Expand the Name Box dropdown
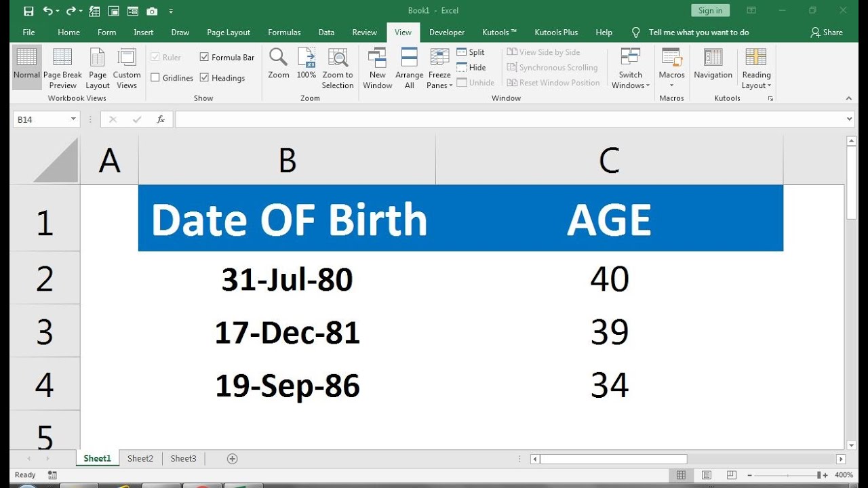868x488 pixels. point(73,119)
